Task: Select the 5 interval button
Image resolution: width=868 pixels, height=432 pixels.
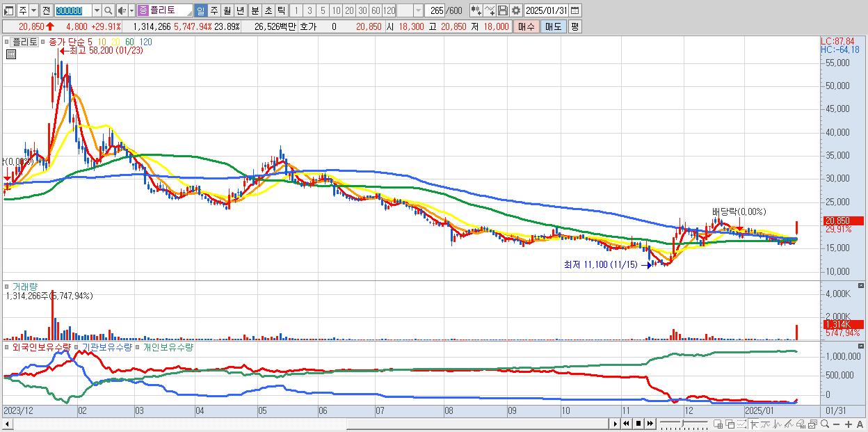Action: (x=323, y=11)
